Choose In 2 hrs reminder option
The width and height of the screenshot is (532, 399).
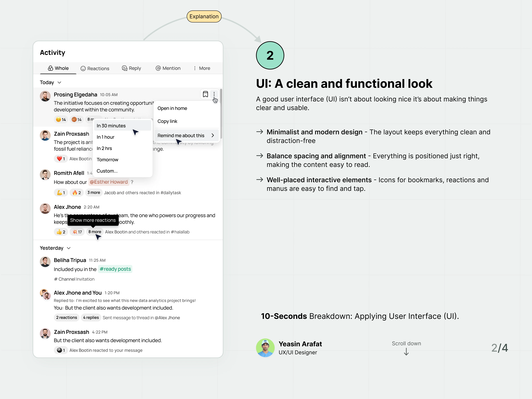[x=122, y=148]
